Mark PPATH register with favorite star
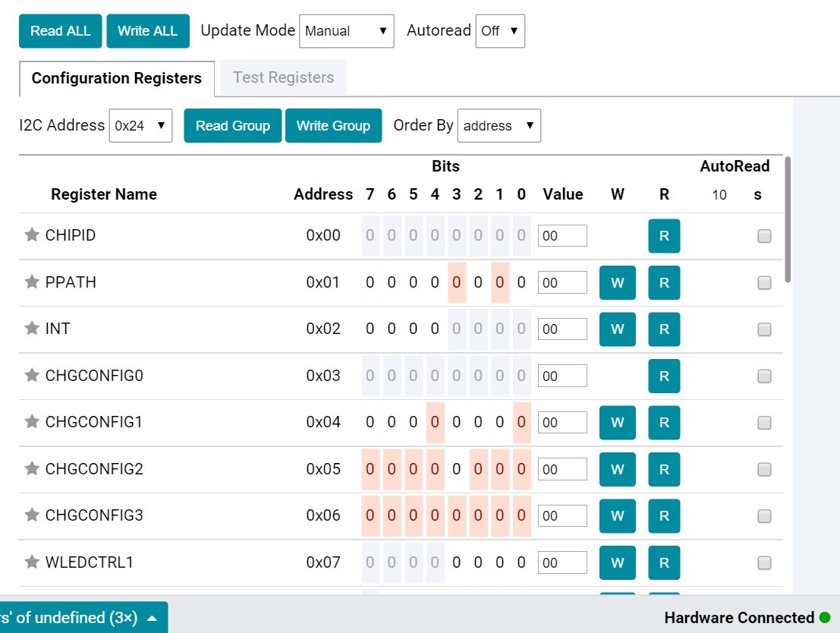The width and height of the screenshot is (840, 633). (32, 282)
